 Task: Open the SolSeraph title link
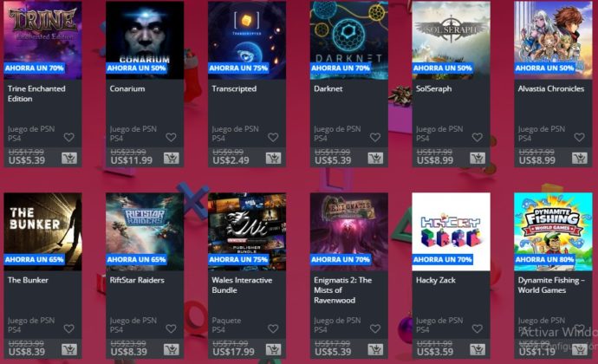coord(433,88)
